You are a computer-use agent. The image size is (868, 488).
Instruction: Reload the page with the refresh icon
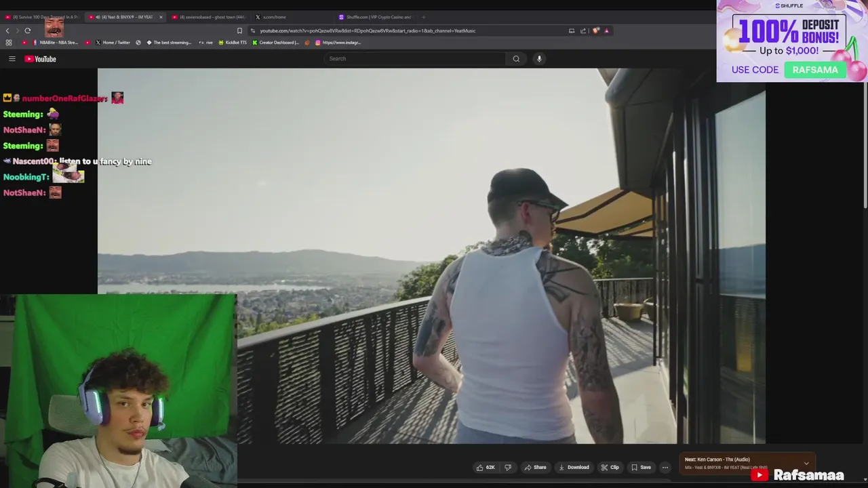[28, 30]
